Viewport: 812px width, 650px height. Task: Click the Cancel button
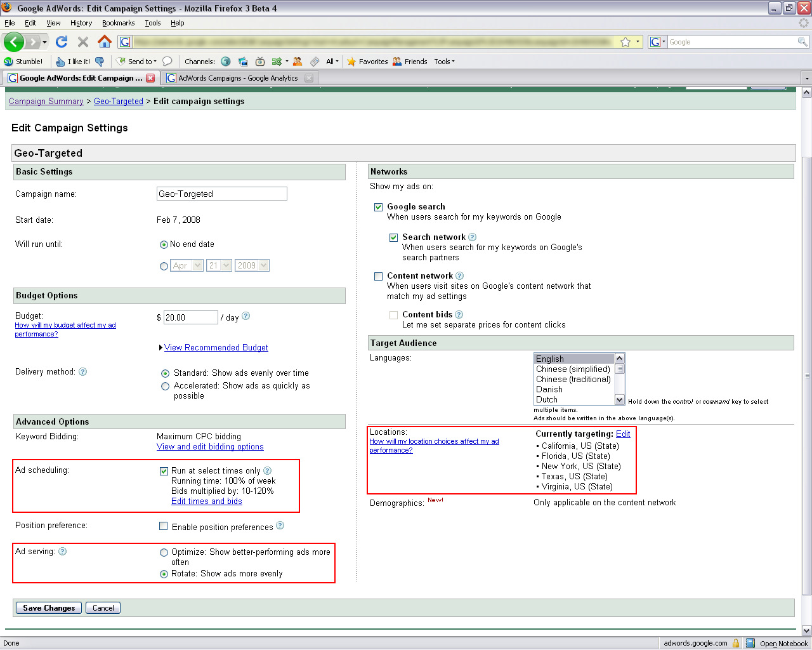(x=103, y=608)
